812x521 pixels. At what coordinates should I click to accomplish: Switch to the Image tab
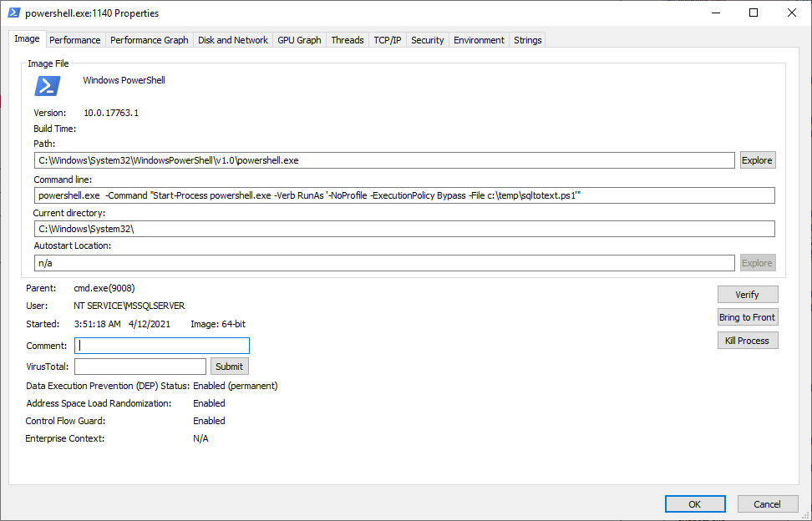click(x=27, y=38)
